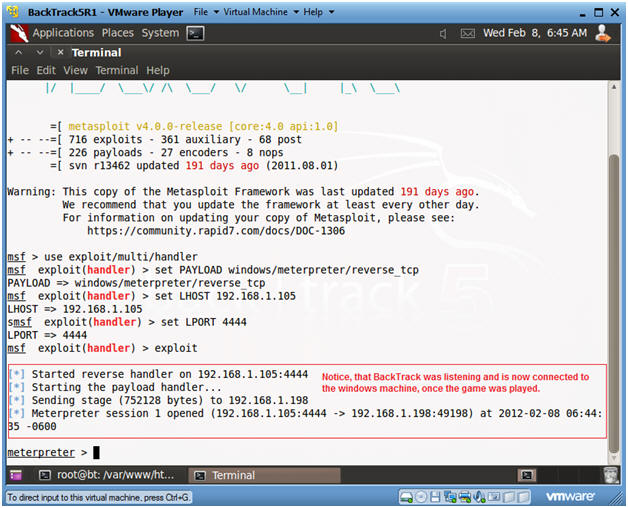Click the Terminal window roll-down caret icon
The height and width of the screenshot is (508, 628).
40,52
